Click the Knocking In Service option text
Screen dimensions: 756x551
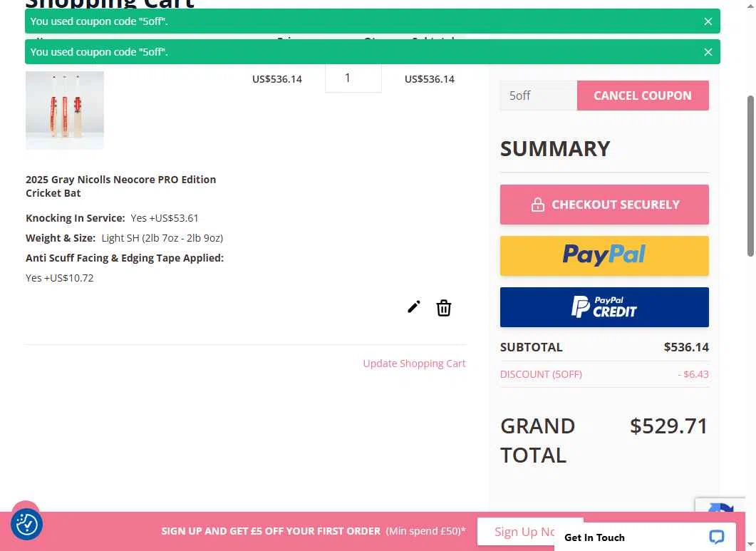(x=112, y=218)
